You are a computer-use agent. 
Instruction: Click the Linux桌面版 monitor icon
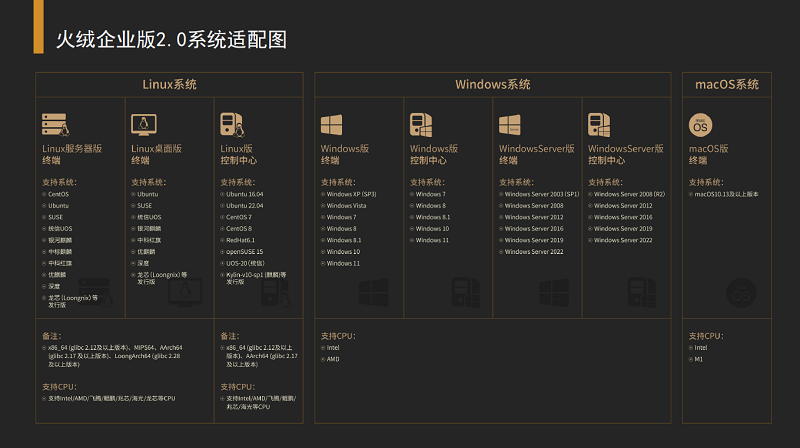[x=143, y=124]
